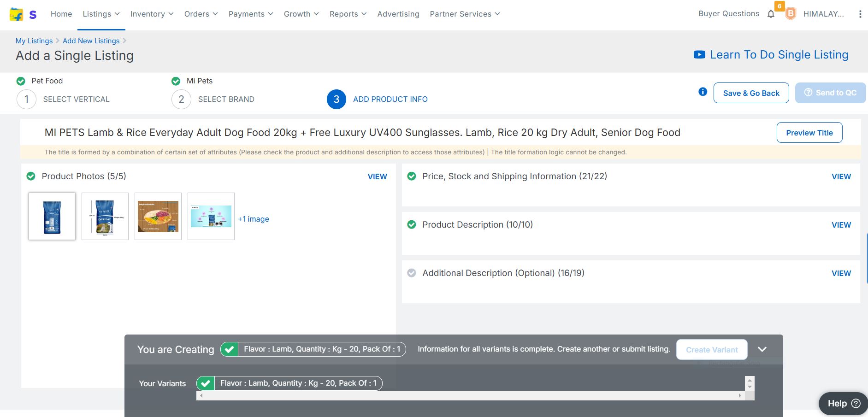Click Add New Listings breadcrumb
Screen dimensions: 868x417
[91, 41]
